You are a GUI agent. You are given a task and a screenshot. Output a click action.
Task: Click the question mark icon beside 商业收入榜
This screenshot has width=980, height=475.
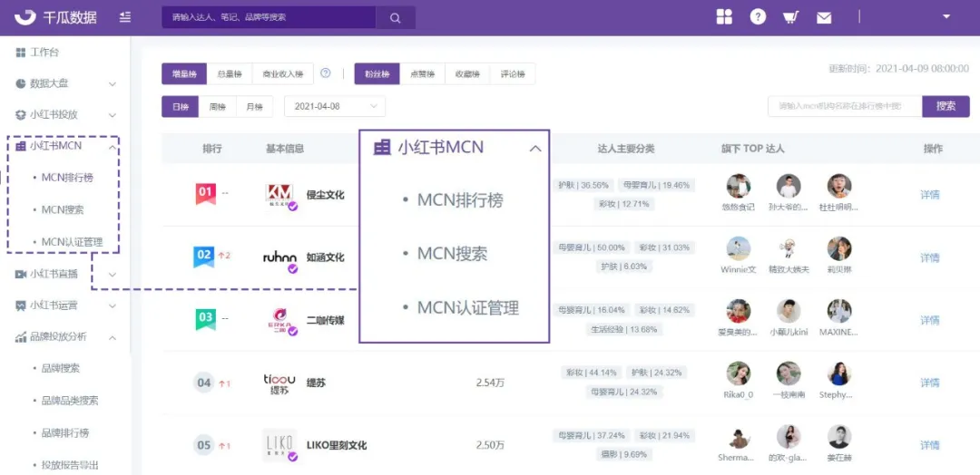(326, 73)
